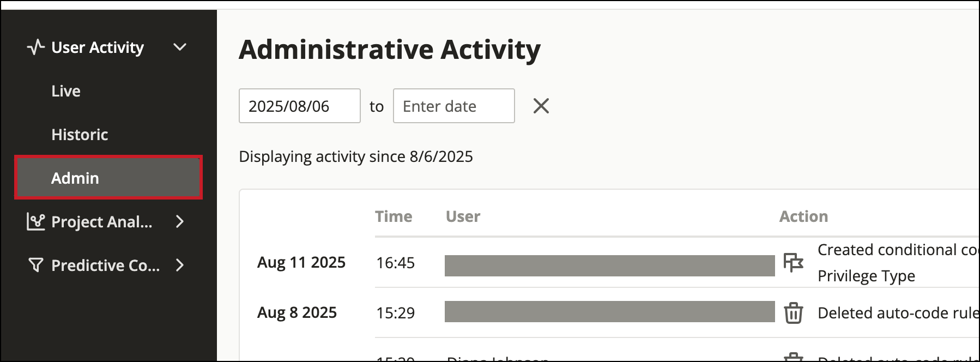
Task: Click the User column header
Action: click(x=463, y=216)
